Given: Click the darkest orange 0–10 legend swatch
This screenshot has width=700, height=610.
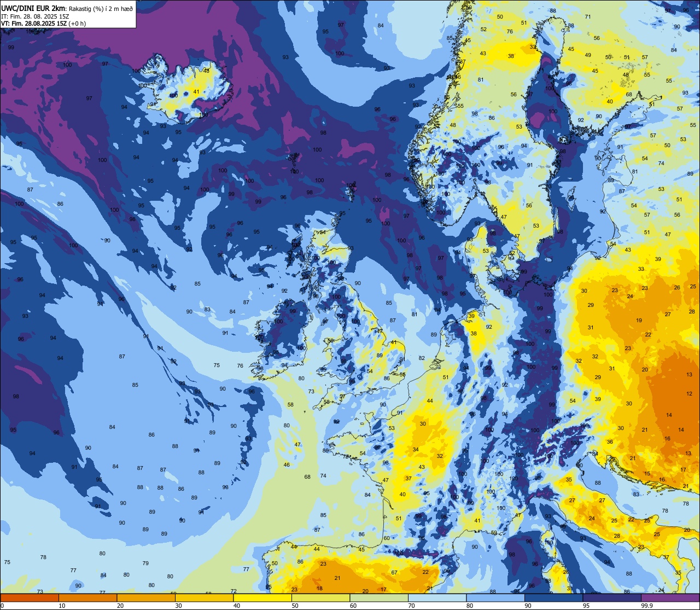Looking at the screenshot, I should click(30, 597).
